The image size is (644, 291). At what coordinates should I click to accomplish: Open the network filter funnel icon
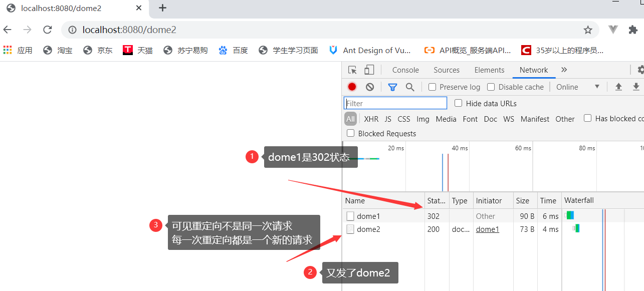tap(392, 87)
